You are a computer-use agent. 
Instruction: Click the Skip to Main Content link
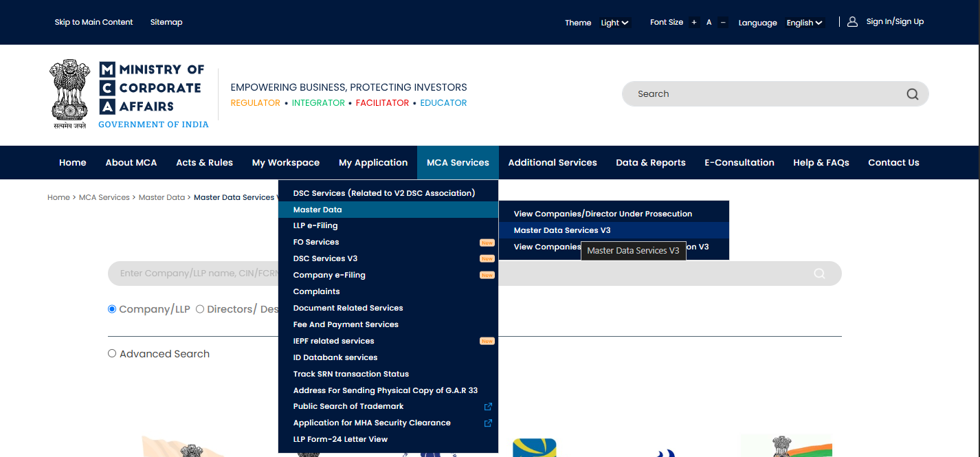(x=93, y=22)
